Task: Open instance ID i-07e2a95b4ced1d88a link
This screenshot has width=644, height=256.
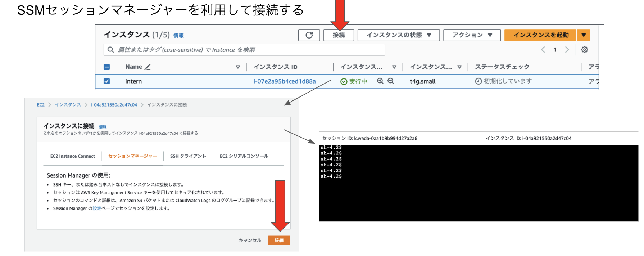Action: pos(284,81)
